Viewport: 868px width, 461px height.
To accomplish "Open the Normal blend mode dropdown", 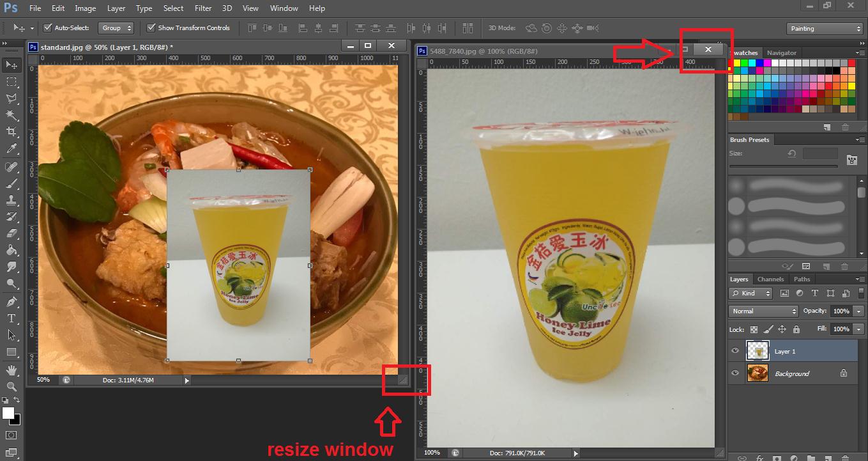I will [x=763, y=311].
